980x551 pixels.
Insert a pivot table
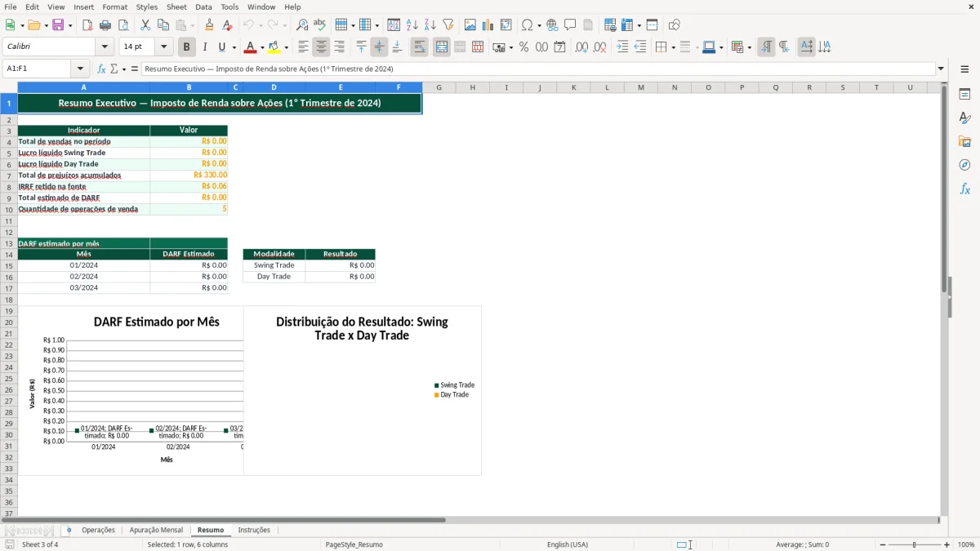(x=506, y=25)
